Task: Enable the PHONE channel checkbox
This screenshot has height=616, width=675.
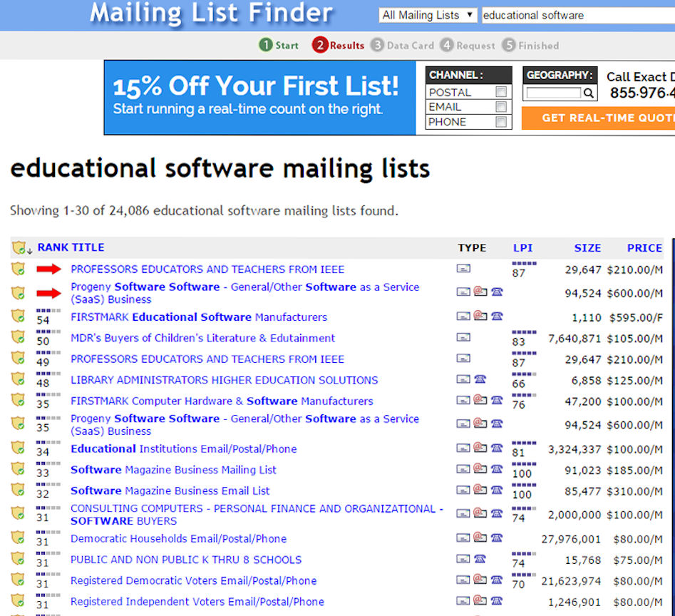Action: (x=500, y=122)
